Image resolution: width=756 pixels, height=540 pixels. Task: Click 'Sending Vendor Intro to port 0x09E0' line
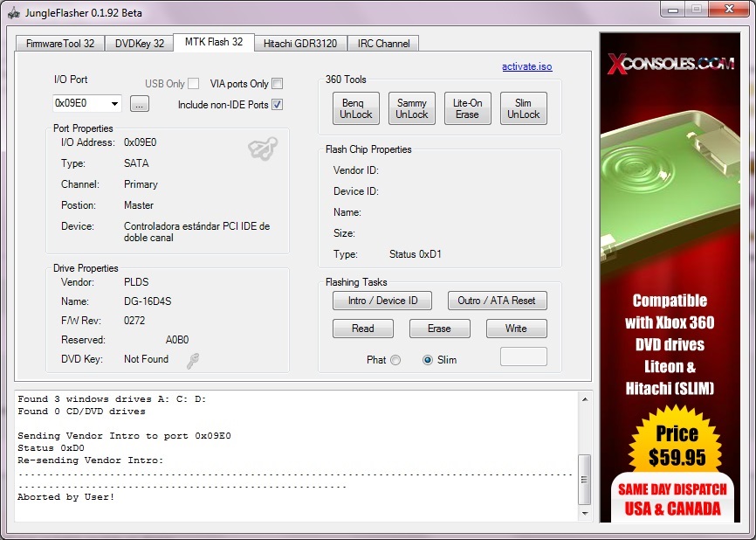tap(124, 436)
